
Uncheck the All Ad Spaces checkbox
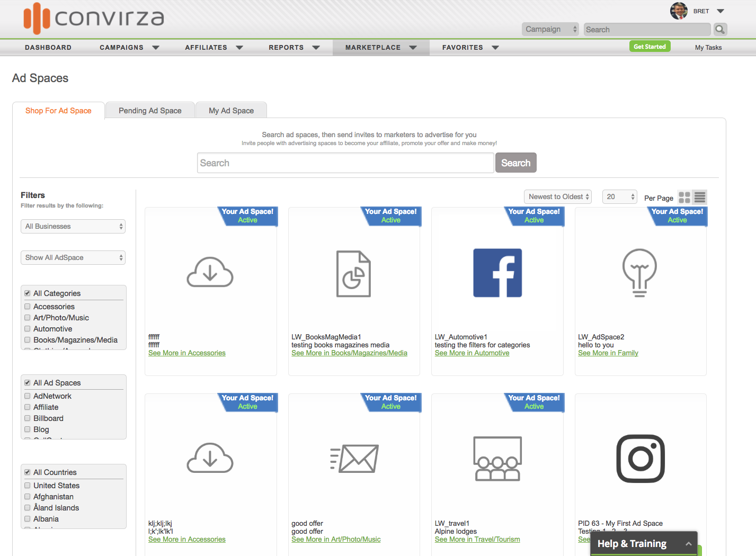pos(28,382)
